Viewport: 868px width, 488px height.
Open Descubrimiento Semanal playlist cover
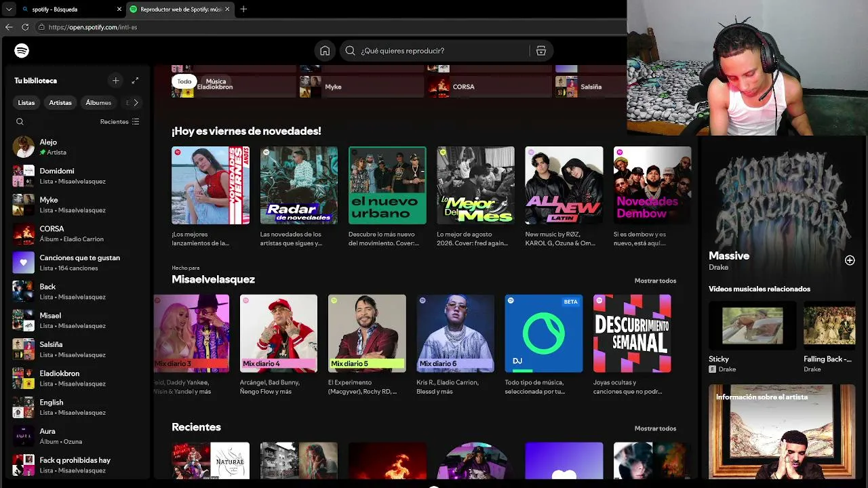click(x=632, y=333)
